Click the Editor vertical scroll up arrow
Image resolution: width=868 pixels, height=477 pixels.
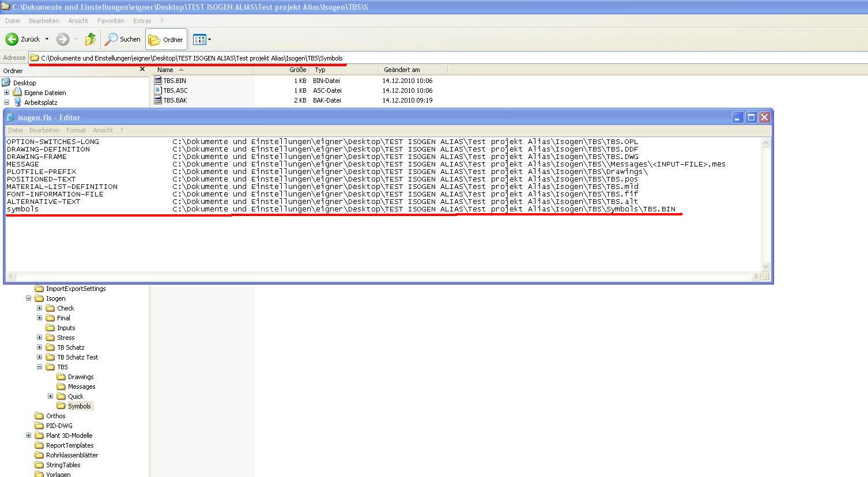(766, 143)
